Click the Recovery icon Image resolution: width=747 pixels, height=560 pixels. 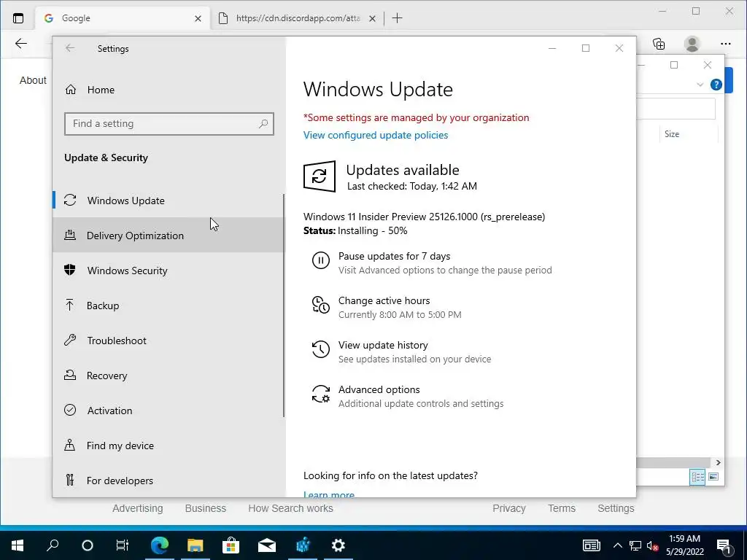70,376
